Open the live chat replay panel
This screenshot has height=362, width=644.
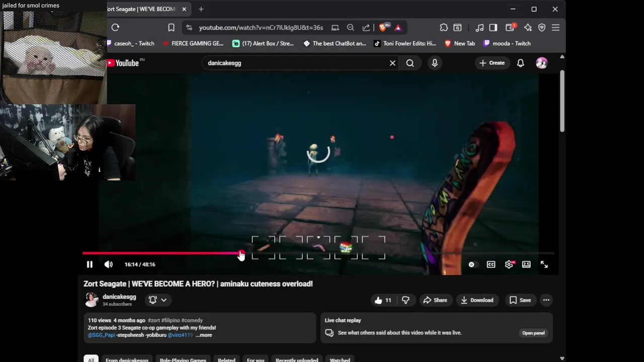533,333
